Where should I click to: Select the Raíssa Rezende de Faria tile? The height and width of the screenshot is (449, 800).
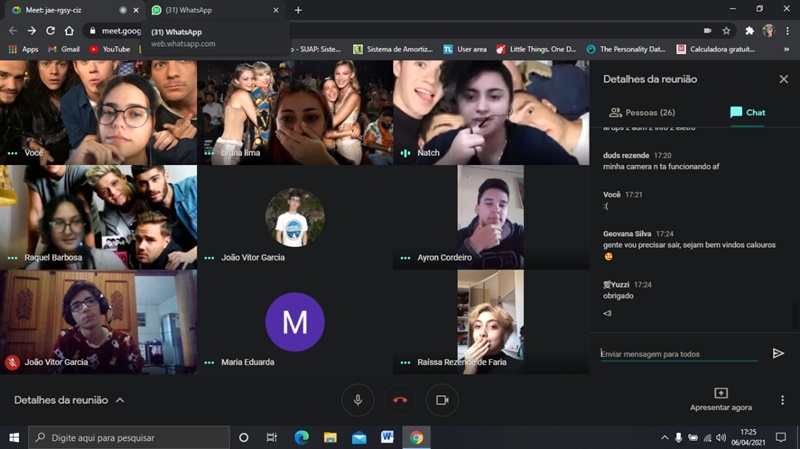(491, 322)
